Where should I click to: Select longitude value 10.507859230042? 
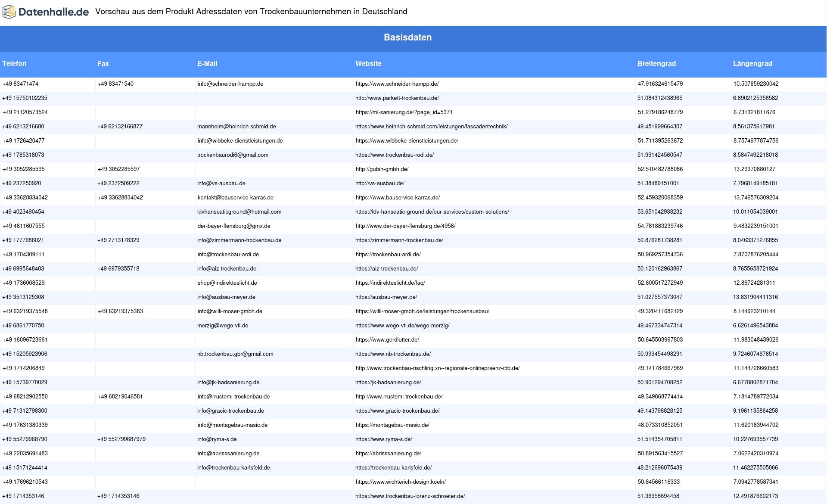point(756,84)
